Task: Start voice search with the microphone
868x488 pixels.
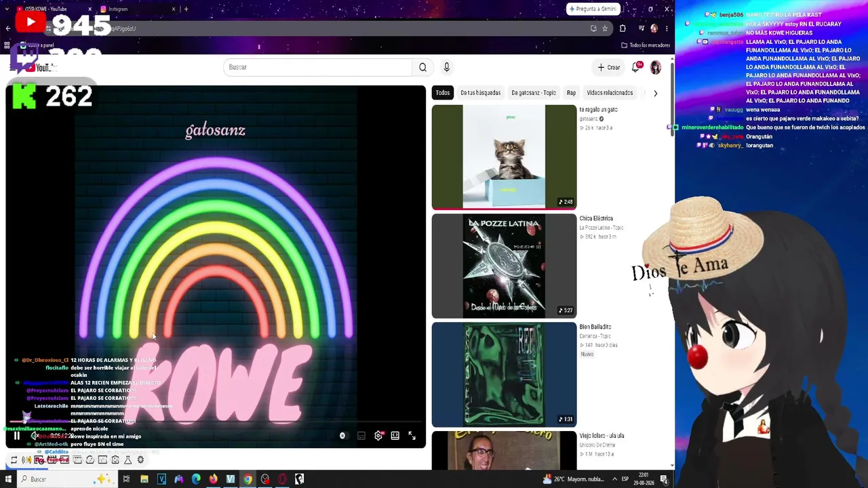Action: pyautogui.click(x=446, y=67)
